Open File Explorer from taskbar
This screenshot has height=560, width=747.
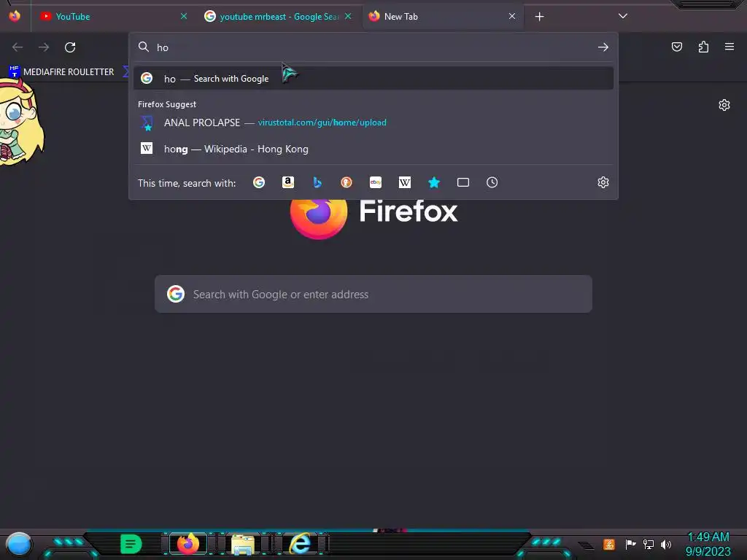pyautogui.click(x=243, y=544)
